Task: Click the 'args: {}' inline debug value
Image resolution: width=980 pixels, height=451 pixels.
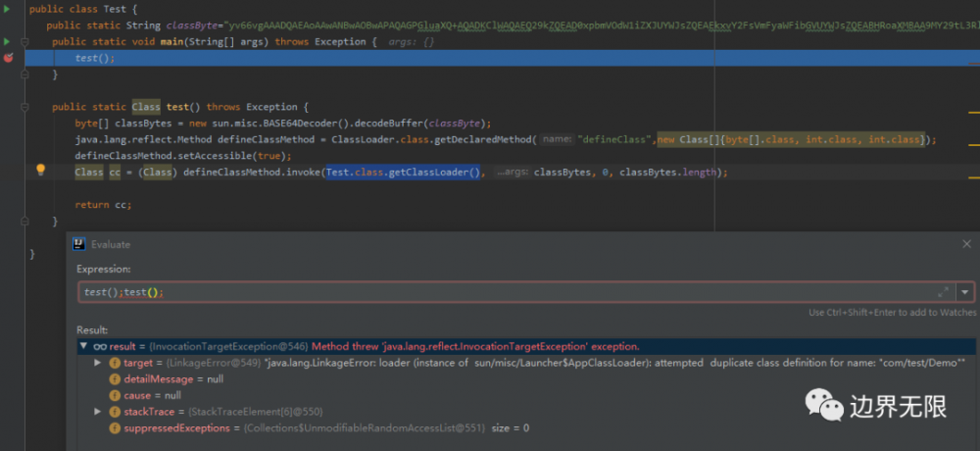Action: coord(411,42)
